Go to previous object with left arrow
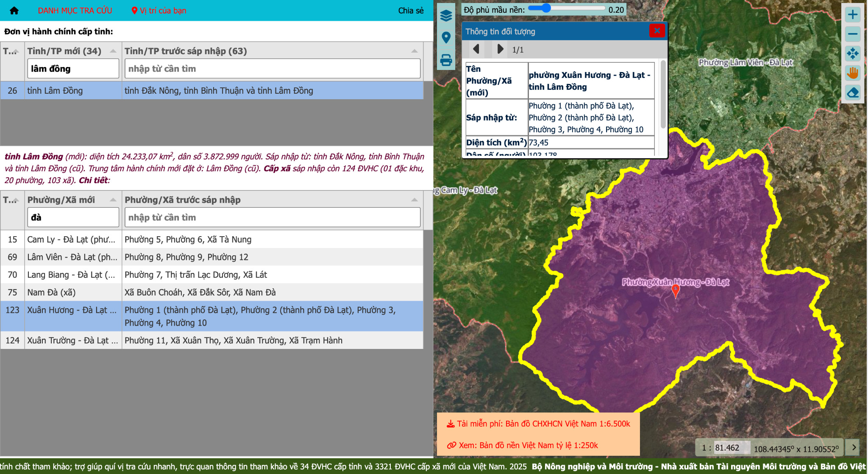This screenshot has width=868, height=474. pyautogui.click(x=476, y=49)
